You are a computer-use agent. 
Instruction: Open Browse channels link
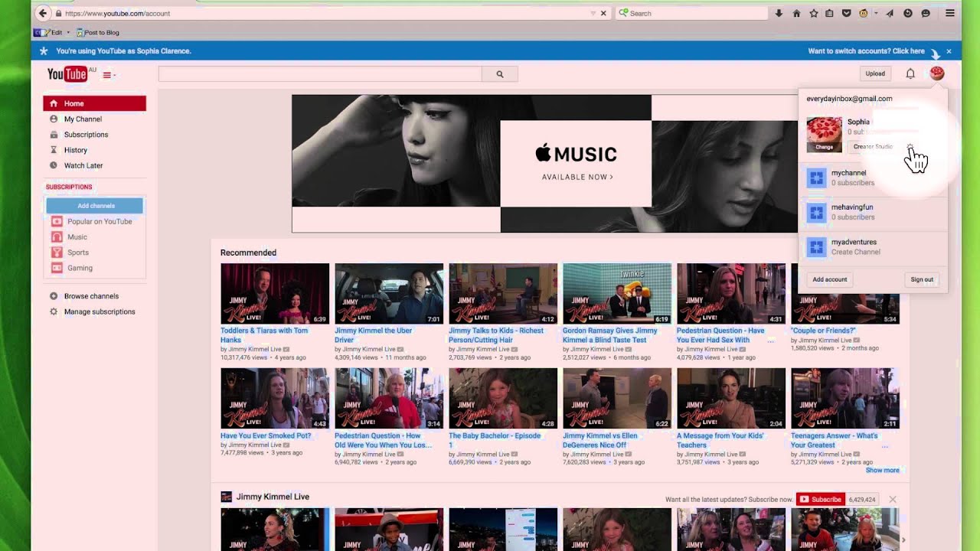coord(91,296)
